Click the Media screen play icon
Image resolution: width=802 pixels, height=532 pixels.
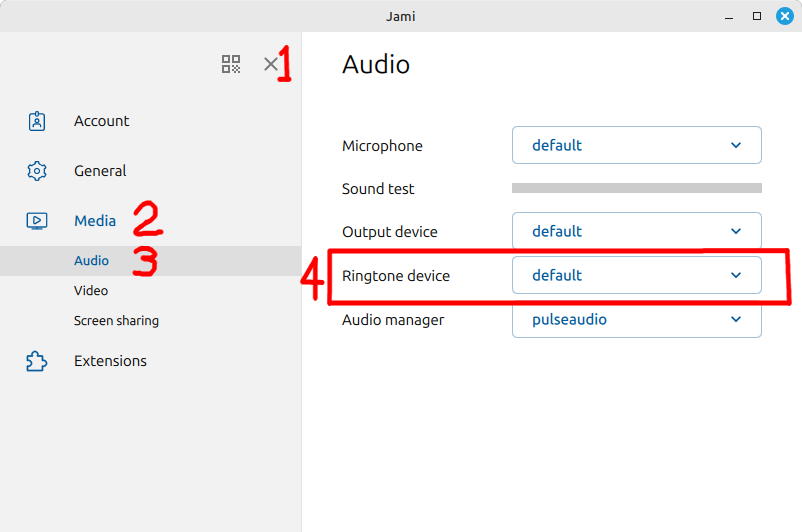click(37, 221)
